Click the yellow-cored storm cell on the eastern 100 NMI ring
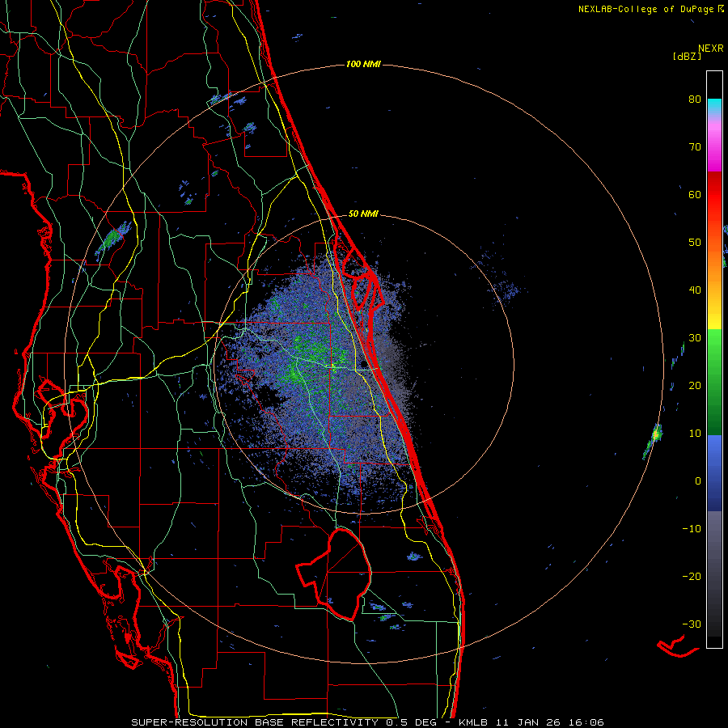The width and height of the screenshot is (728, 728). click(655, 435)
